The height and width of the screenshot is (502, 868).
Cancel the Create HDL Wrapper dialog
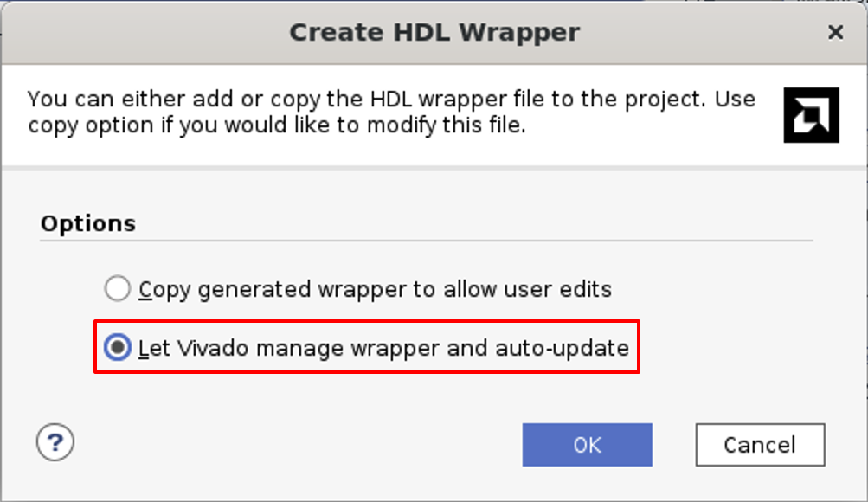(x=759, y=444)
